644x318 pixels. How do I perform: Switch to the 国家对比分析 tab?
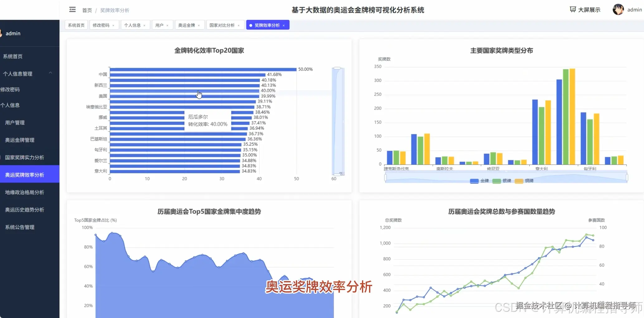[x=222, y=25]
